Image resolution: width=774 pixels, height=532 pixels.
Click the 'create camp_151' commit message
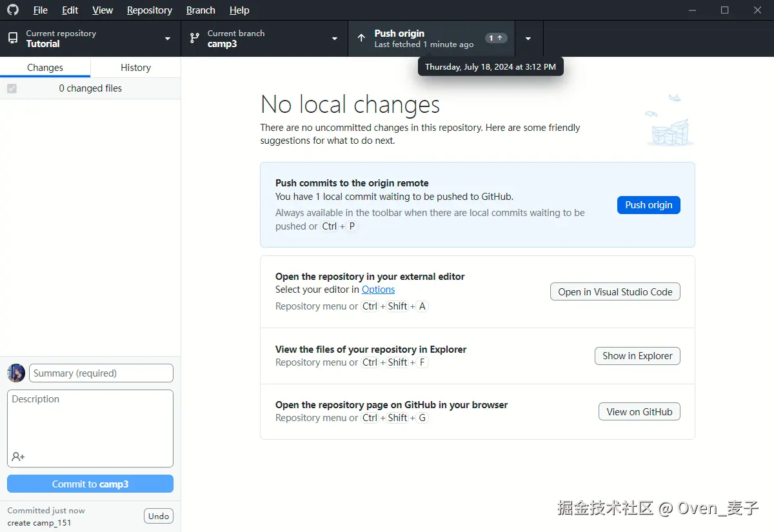(x=39, y=522)
